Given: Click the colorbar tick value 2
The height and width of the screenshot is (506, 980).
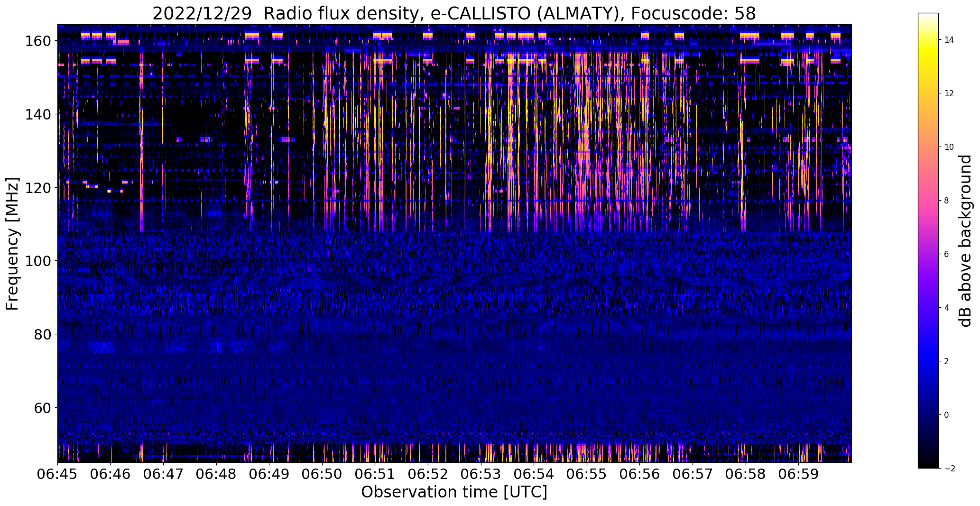Looking at the screenshot, I should tap(947, 361).
